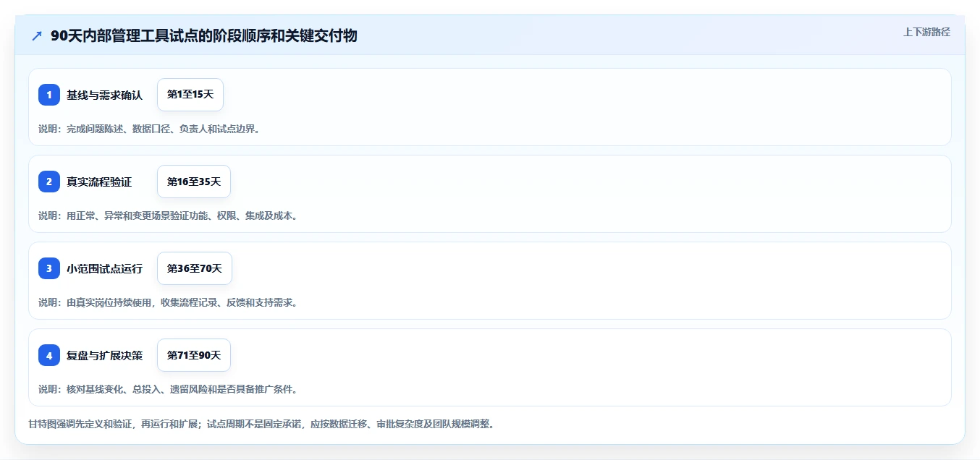
Task: Click the 复盘与扩展决策 stage title
Action: pos(105,355)
